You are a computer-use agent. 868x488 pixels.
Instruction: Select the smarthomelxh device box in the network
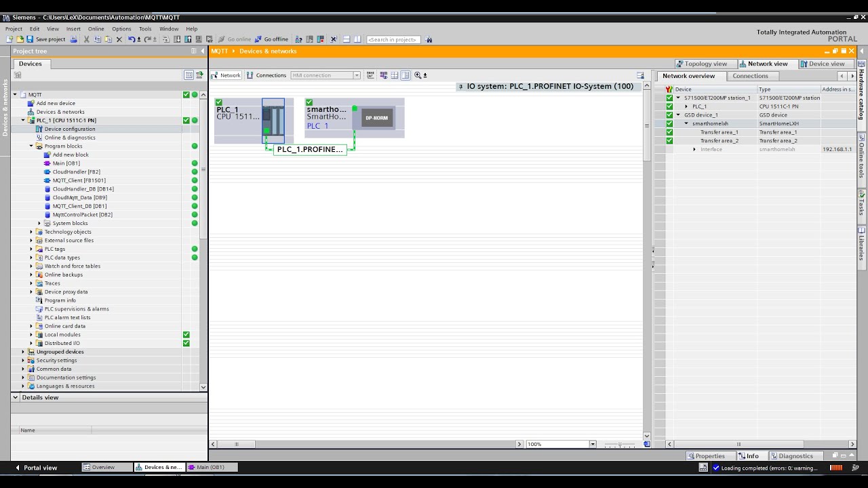click(354, 118)
